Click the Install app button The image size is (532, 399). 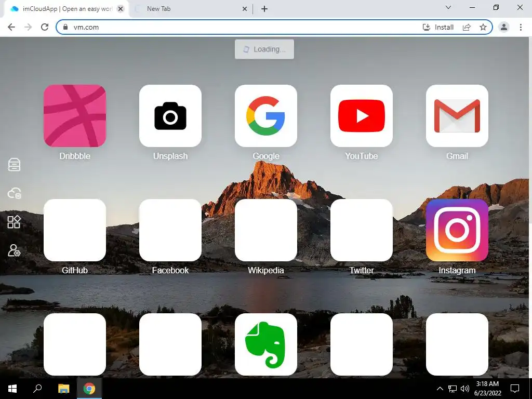pyautogui.click(x=437, y=27)
